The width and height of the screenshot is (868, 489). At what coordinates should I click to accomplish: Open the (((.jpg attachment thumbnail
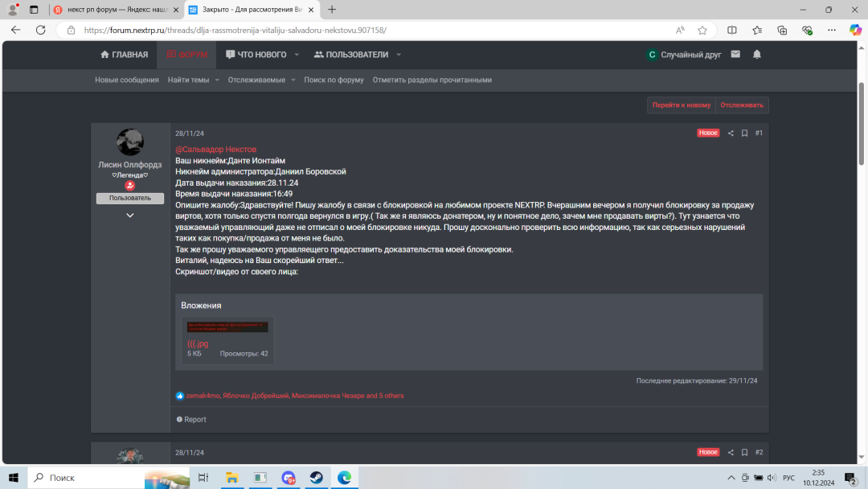(x=227, y=327)
